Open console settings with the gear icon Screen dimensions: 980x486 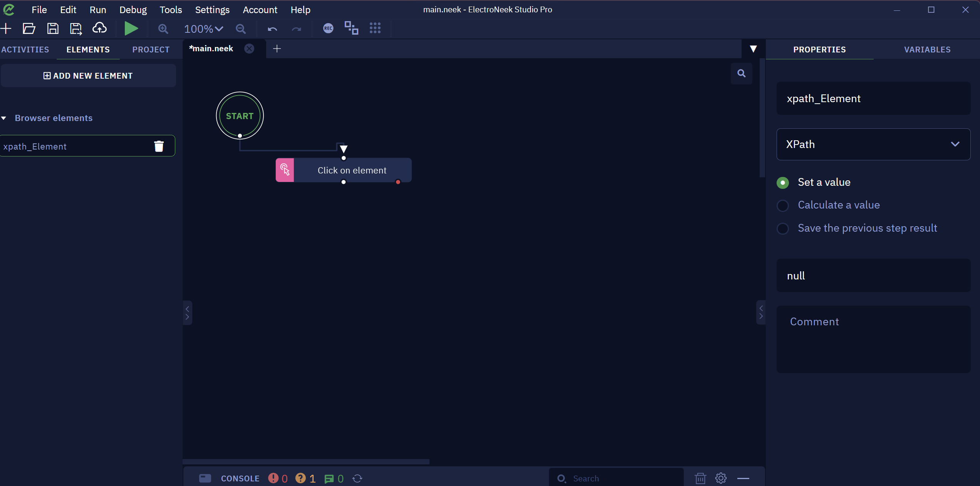click(721, 478)
